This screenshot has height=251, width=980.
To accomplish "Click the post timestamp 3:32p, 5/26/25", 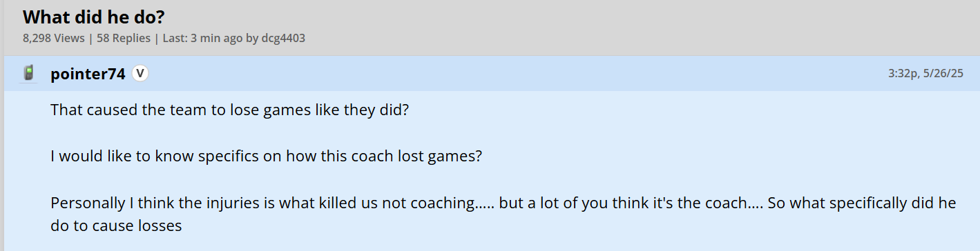I will (925, 73).
